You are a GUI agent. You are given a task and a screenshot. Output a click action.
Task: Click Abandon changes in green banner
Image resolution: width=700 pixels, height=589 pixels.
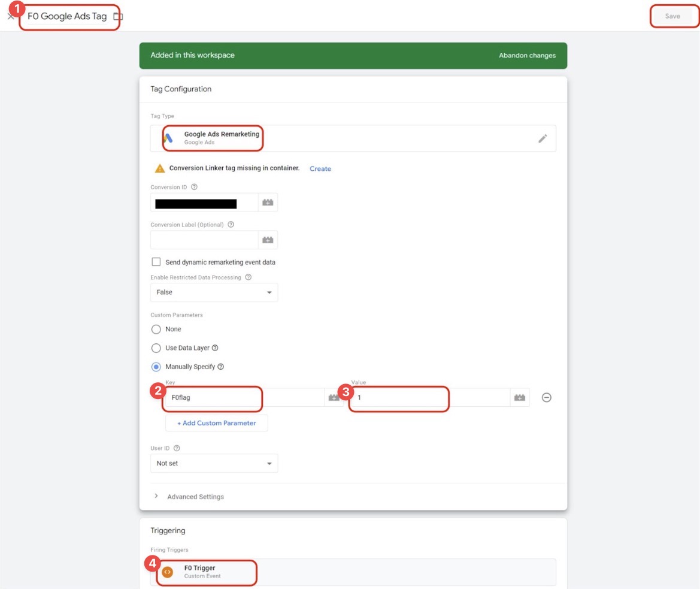tap(527, 55)
